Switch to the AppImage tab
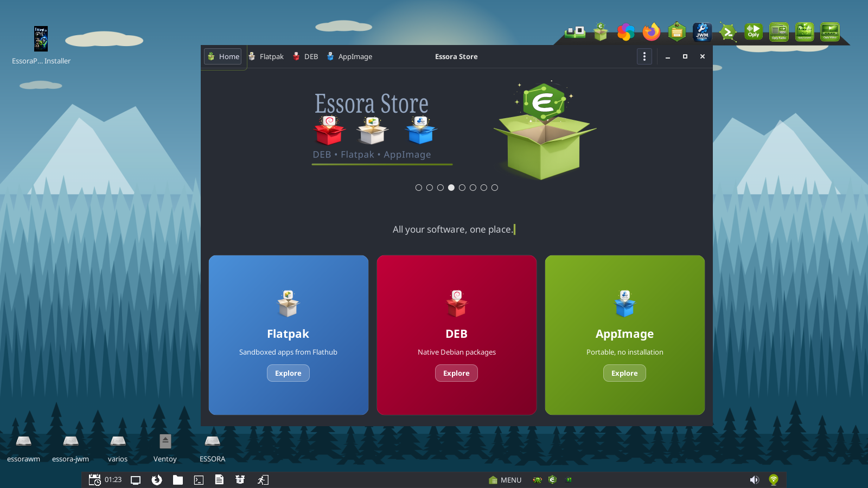This screenshot has height=488, width=868. click(349, 56)
